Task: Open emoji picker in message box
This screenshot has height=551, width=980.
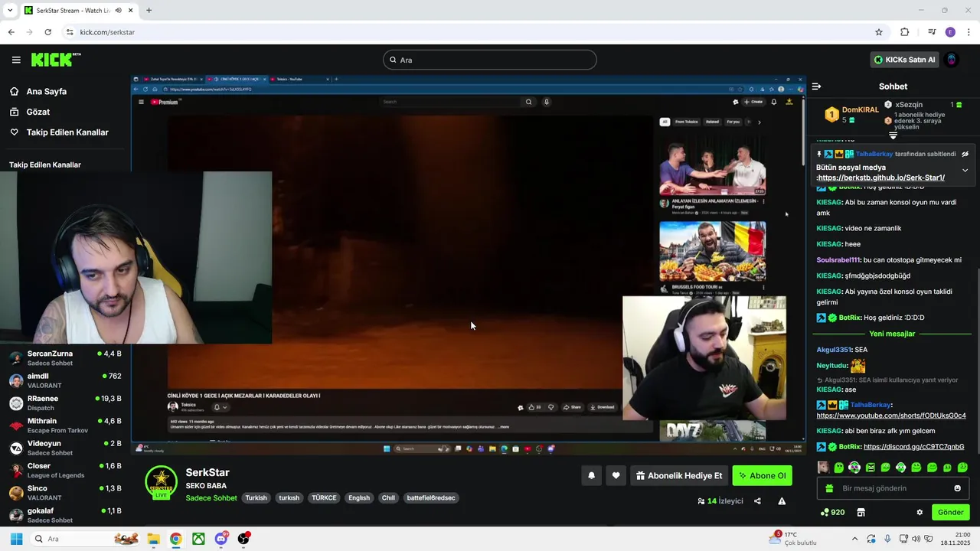Action: (957, 488)
